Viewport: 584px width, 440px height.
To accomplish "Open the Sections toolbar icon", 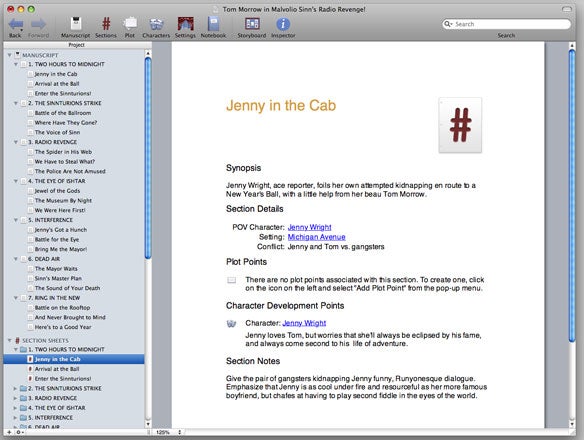I will [x=106, y=24].
